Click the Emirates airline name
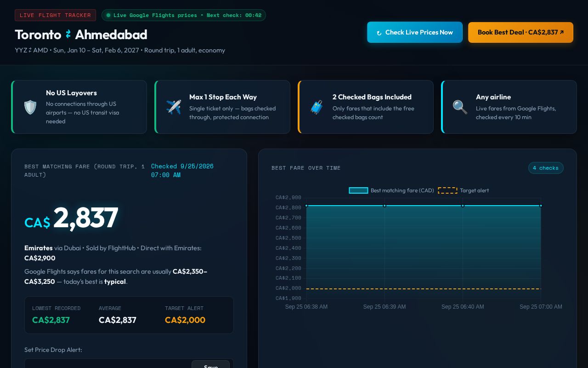Image resolution: width=588 pixels, height=368 pixels. pos(39,248)
